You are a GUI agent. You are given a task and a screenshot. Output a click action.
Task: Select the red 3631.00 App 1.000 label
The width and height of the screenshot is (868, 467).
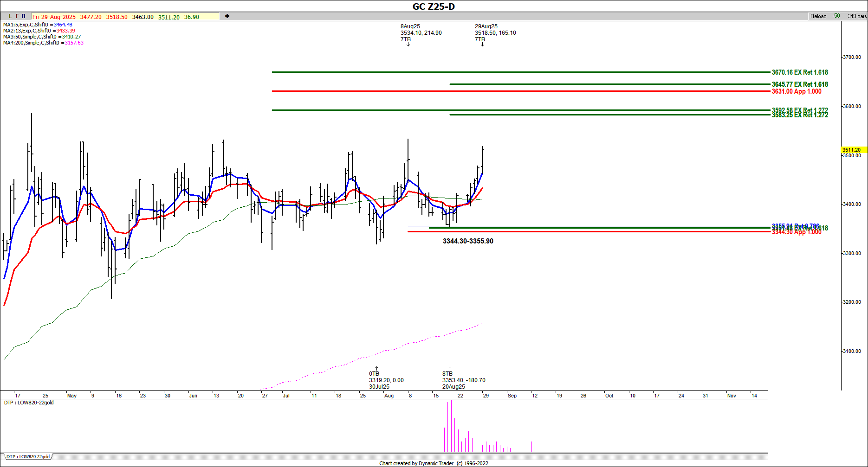[x=796, y=91]
